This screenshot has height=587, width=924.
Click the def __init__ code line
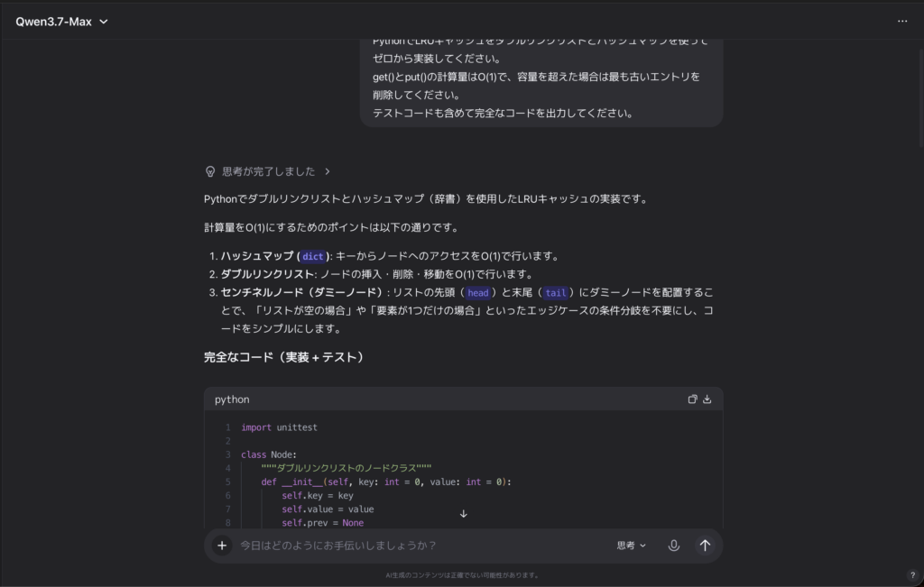[x=386, y=482]
